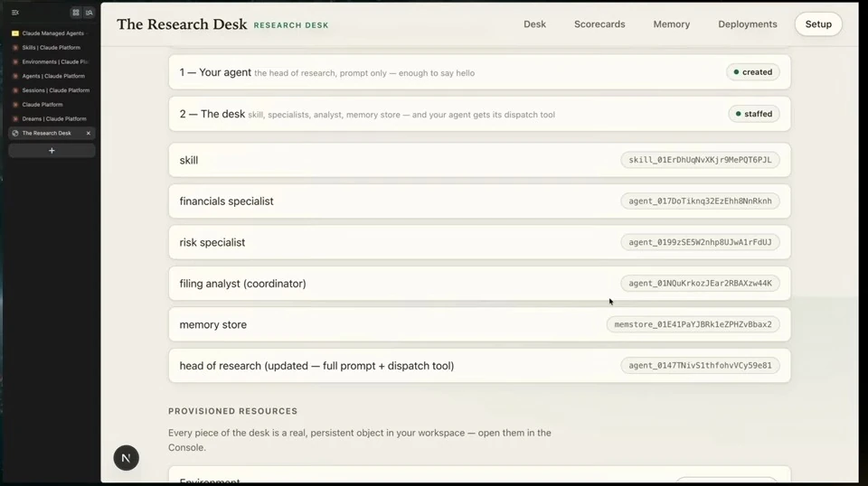Click favicon of Dreams tab
This screenshot has height=486, width=868.
coord(15,119)
